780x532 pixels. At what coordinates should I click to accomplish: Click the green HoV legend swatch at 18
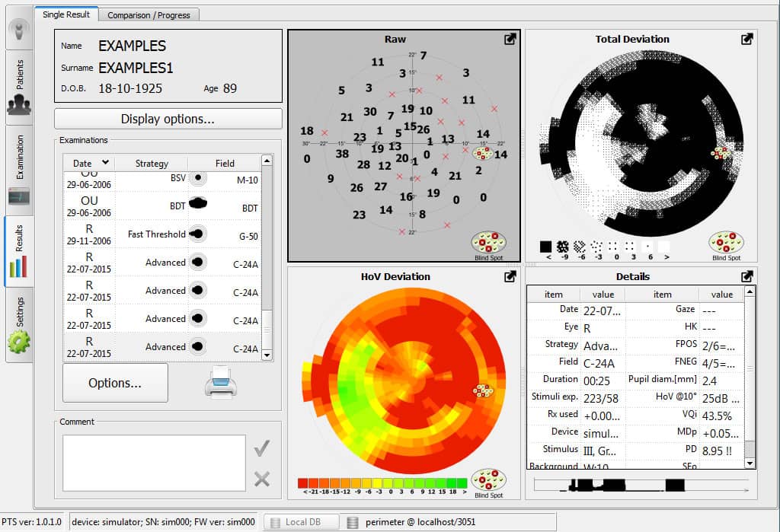(x=452, y=483)
